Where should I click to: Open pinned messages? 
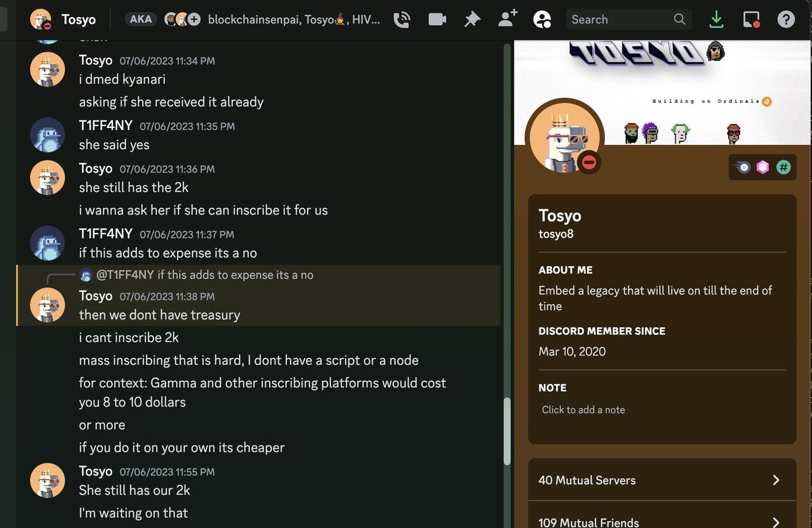click(x=472, y=20)
